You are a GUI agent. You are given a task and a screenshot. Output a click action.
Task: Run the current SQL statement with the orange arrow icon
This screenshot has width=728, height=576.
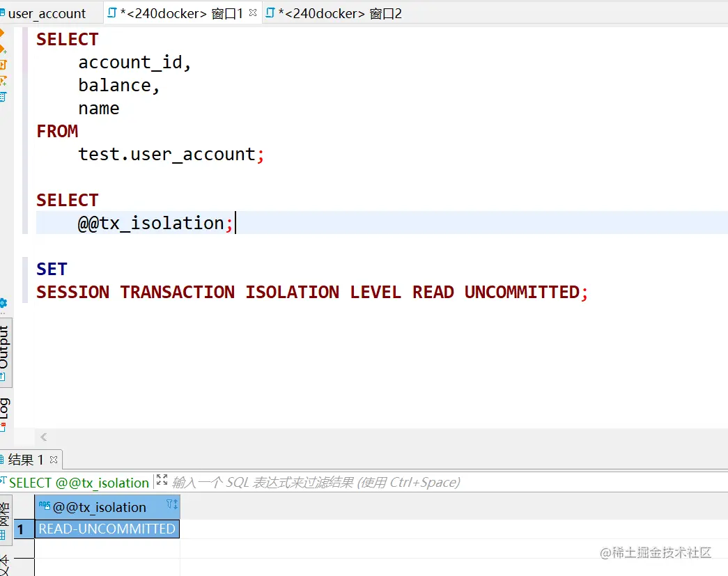[x=2, y=33]
